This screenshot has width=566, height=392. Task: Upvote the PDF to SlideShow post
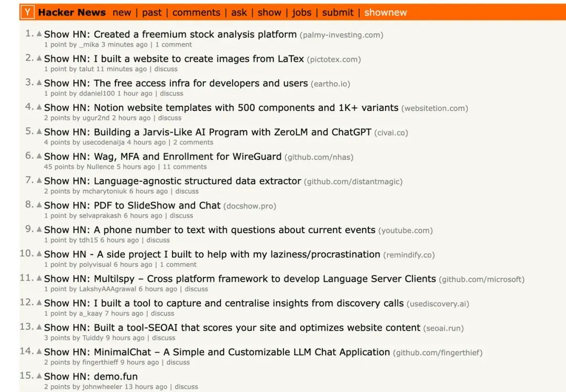[x=39, y=205]
